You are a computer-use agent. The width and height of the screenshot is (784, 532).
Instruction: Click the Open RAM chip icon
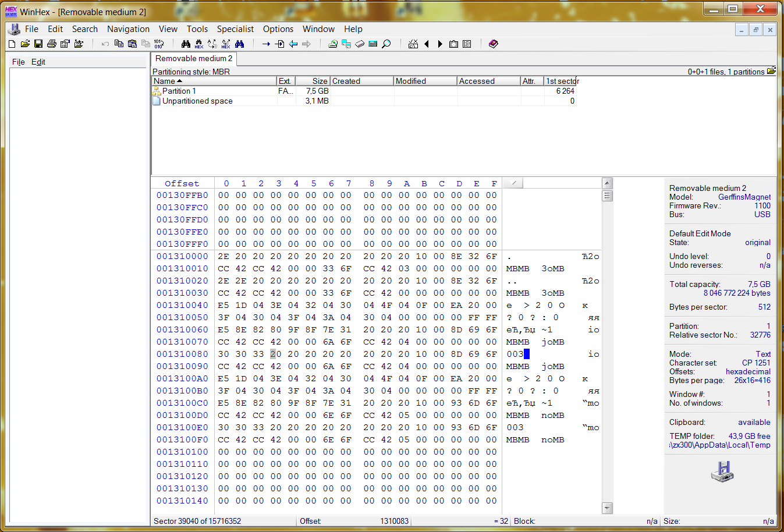[x=360, y=44]
